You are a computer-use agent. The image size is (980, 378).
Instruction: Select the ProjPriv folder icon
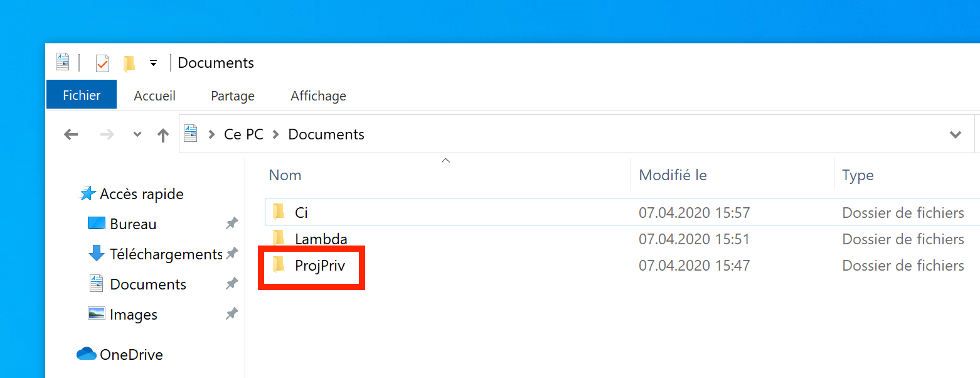[x=279, y=266]
